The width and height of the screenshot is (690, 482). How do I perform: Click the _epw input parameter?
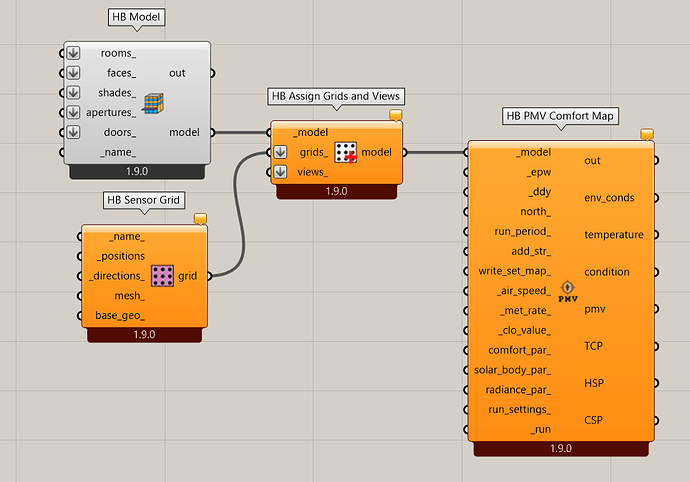[x=534, y=172]
